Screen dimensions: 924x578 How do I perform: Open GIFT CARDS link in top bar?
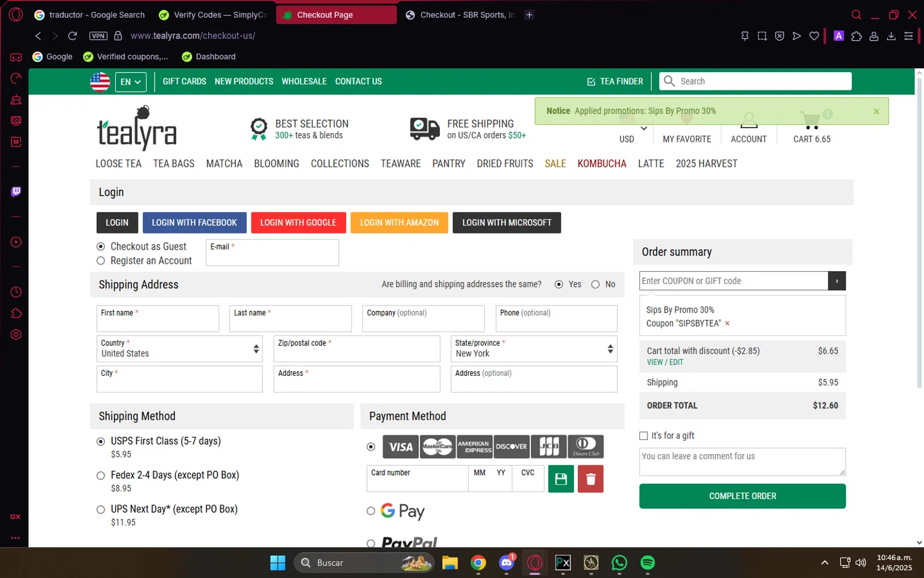pos(184,81)
